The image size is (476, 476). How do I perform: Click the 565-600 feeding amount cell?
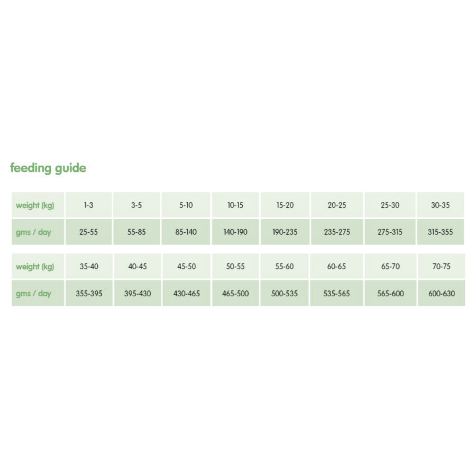click(390, 294)
